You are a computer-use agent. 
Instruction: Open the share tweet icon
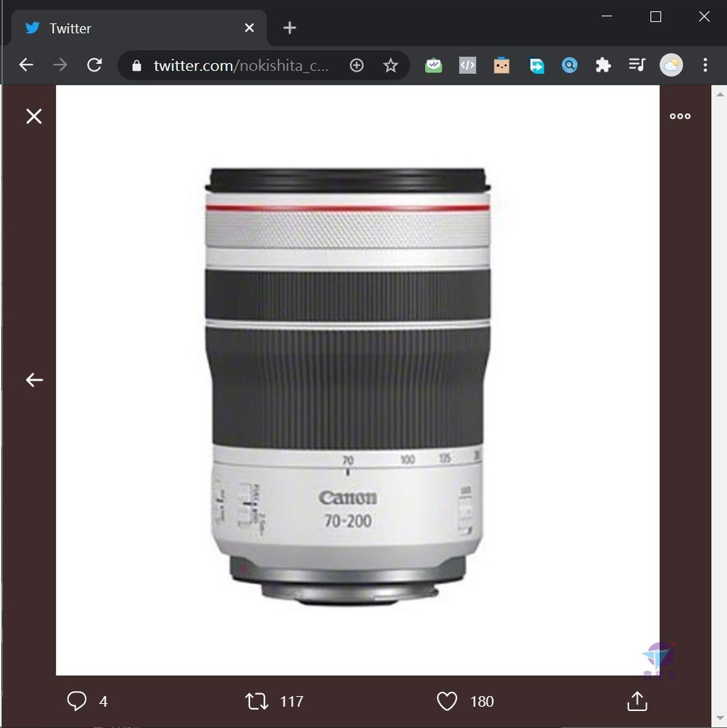[x=637, y=701]
